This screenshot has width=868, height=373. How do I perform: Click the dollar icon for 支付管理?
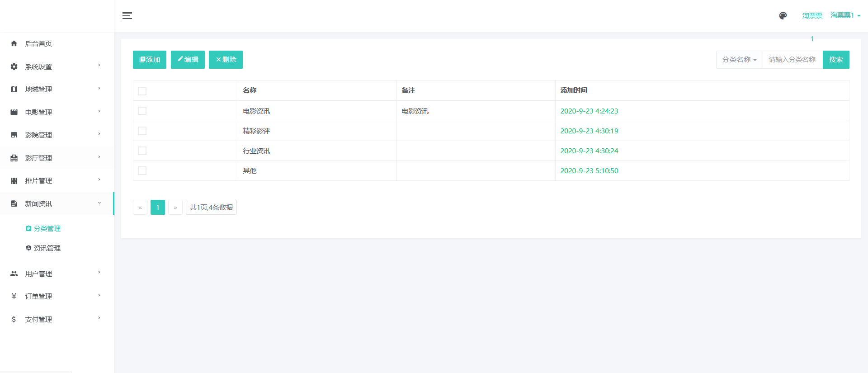[14, 319]
